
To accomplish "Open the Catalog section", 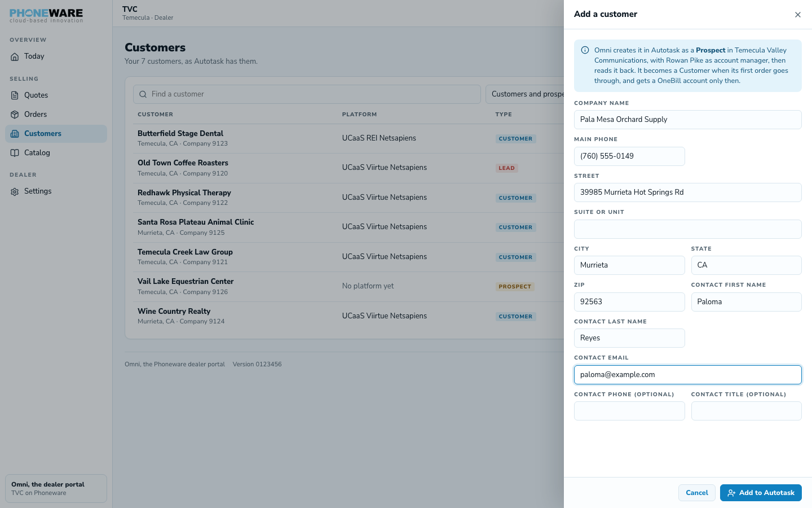I will pyautogui.click(x=56, y=153).
